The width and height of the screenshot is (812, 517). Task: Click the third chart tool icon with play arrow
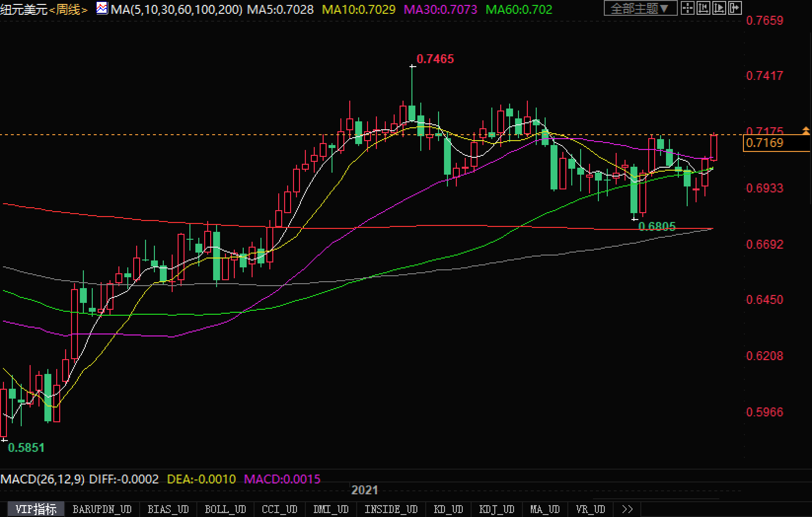(x=719, y=8)
